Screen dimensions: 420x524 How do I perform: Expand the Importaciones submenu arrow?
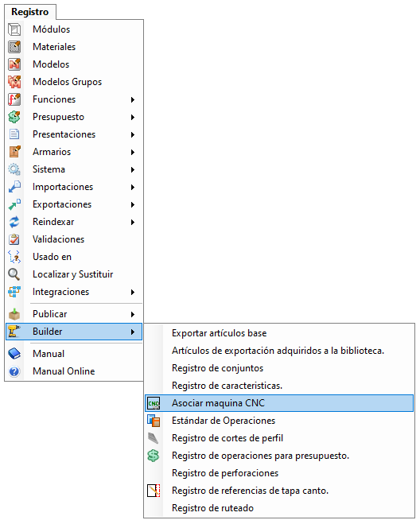(133, 187)
